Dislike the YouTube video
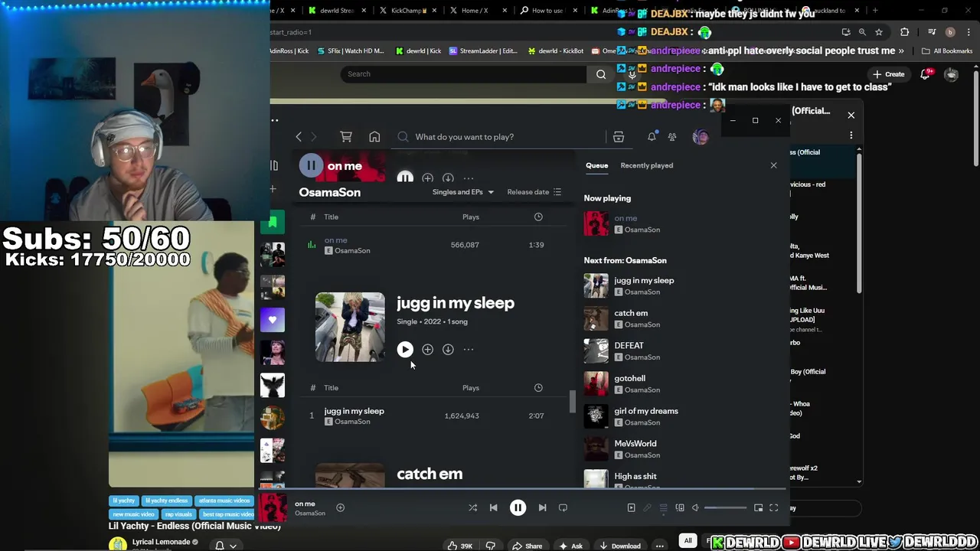Screen dimensions: 980x551 491,546
